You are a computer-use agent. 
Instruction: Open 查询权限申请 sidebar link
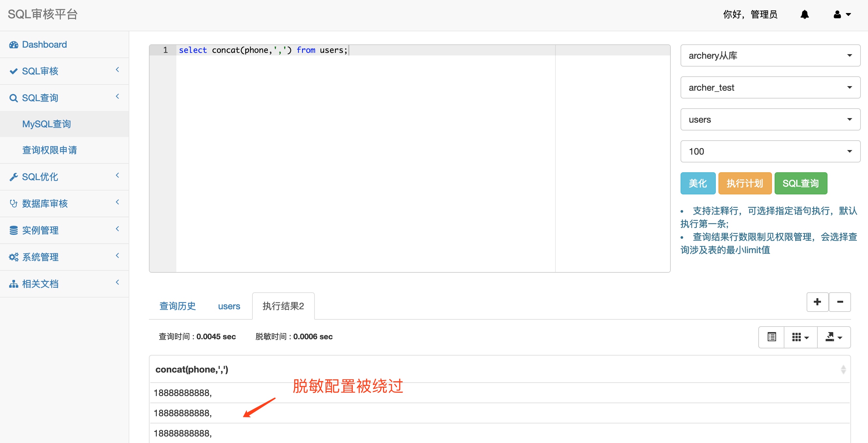(x=50, y=150)
